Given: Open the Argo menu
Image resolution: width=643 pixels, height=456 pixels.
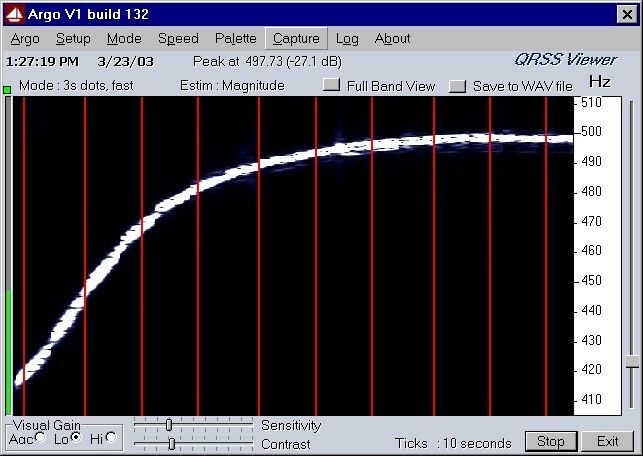Looking at the screenshot, I should click(x=25, y=39).
